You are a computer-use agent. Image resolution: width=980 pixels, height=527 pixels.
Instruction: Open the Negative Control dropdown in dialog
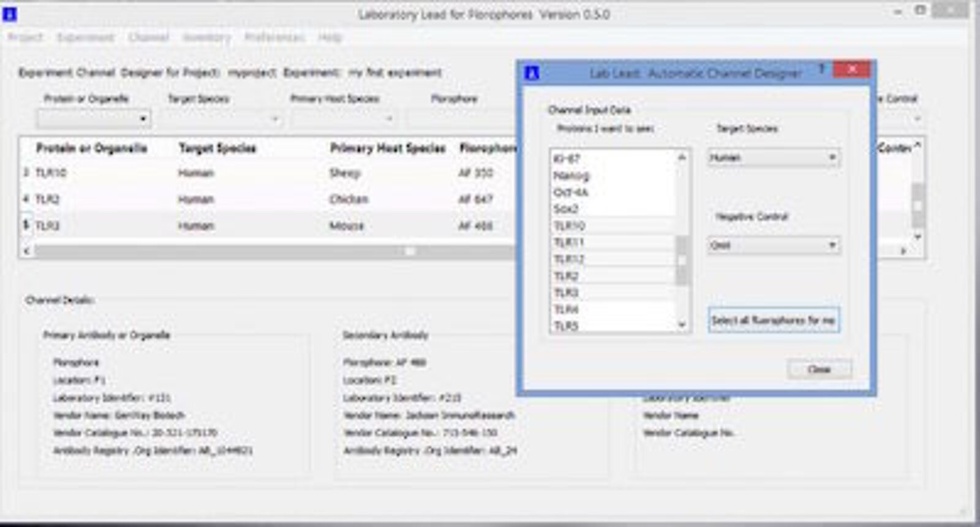[773, 245]
